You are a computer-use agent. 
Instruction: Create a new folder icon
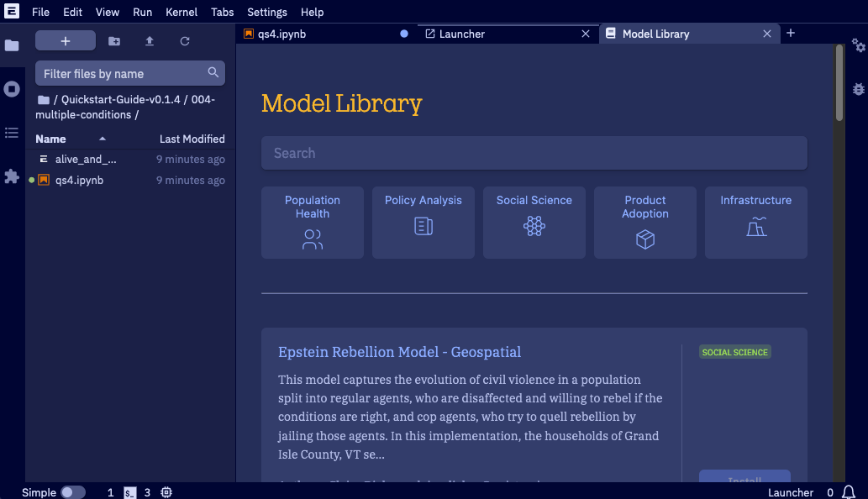coord(114,41)
